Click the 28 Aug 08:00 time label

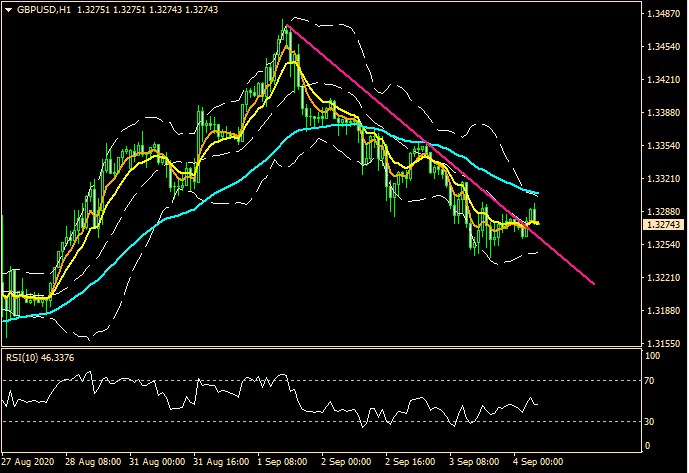(x=93, y=462)
